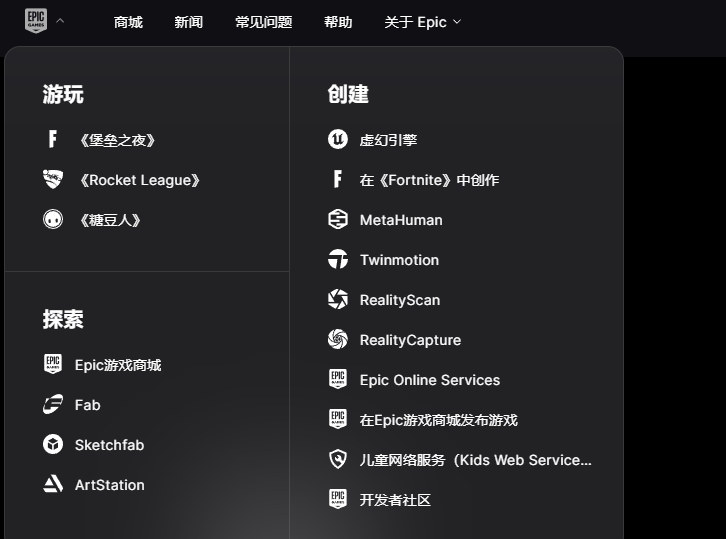Open the 商城 store menu item

coord(128,22)
